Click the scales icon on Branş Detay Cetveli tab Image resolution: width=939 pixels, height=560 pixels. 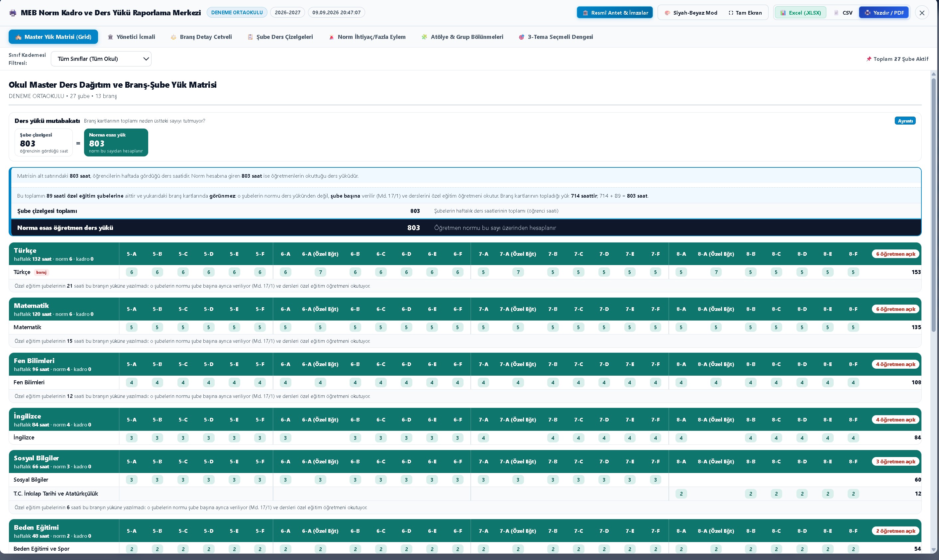[x=173, y=37]
